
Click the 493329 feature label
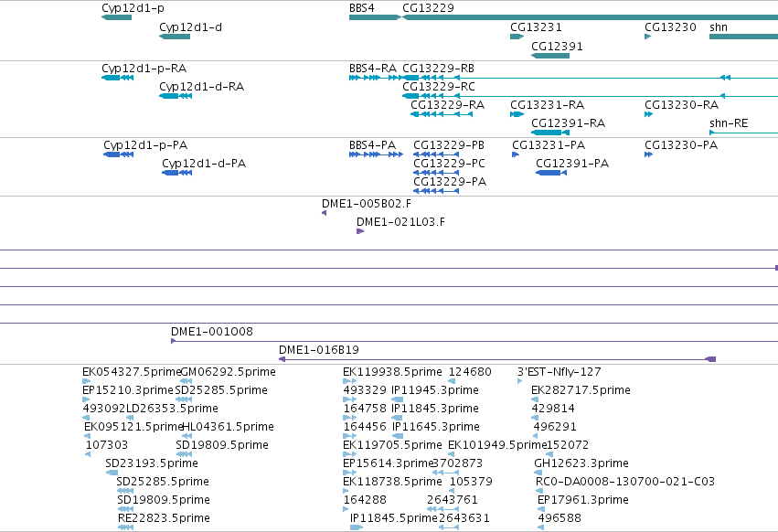point(365,390)
